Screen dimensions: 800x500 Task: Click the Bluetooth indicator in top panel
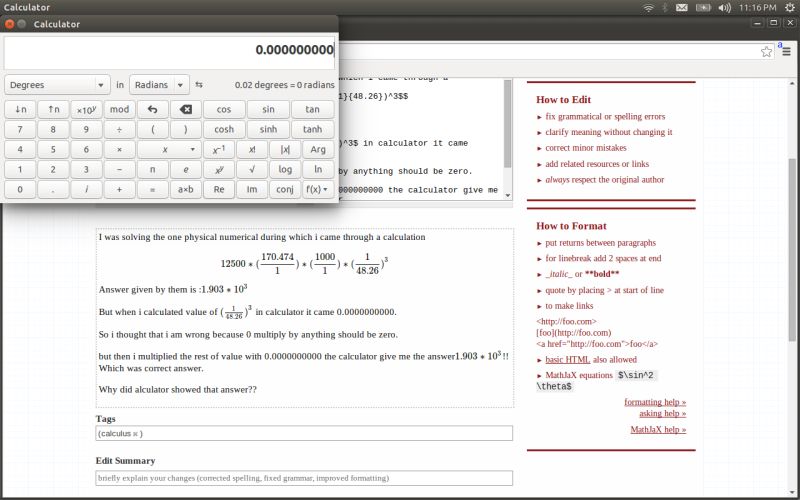point(665,8)
